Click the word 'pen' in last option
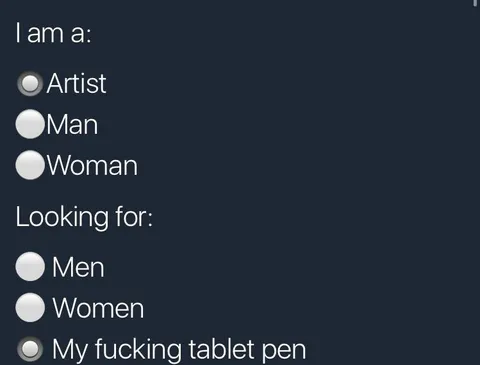This screenshot has height=365, width=480. point(284,351)
